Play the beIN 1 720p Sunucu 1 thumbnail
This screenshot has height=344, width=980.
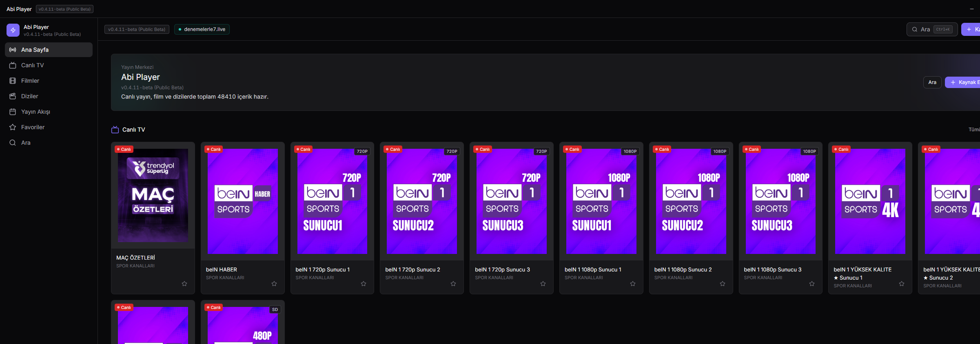332,201
